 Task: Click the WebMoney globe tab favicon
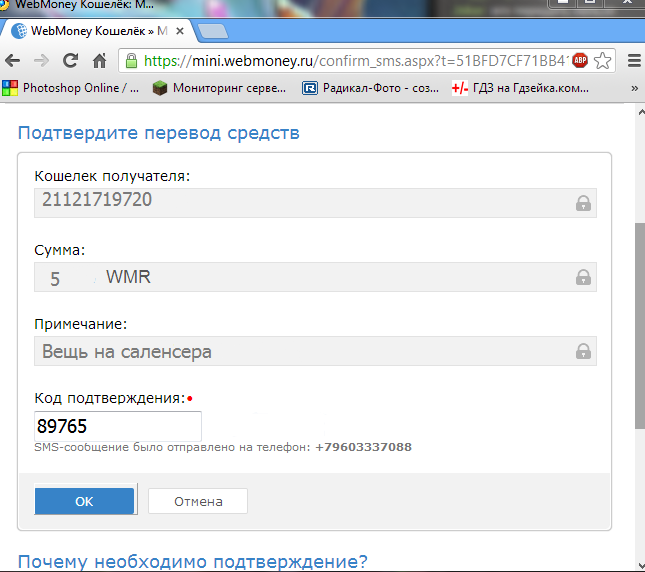click(x=19, y=31)
